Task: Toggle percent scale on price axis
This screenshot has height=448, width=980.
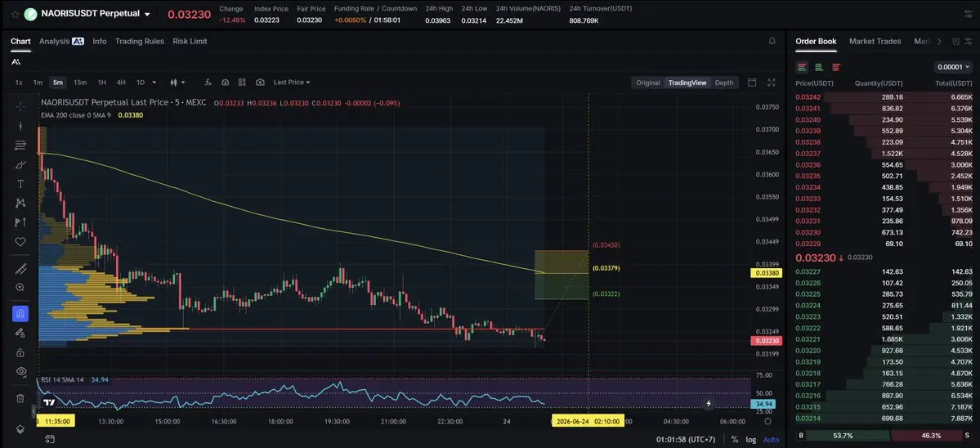Action: click(x=734, y=439)
